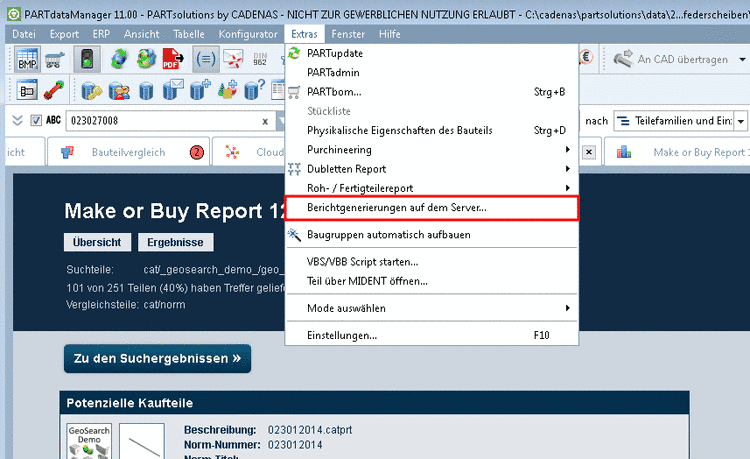The width and height of the screenshot is (750, 459).
Task: Click the Dubletten Report menu icon
Action: (294, 169)
